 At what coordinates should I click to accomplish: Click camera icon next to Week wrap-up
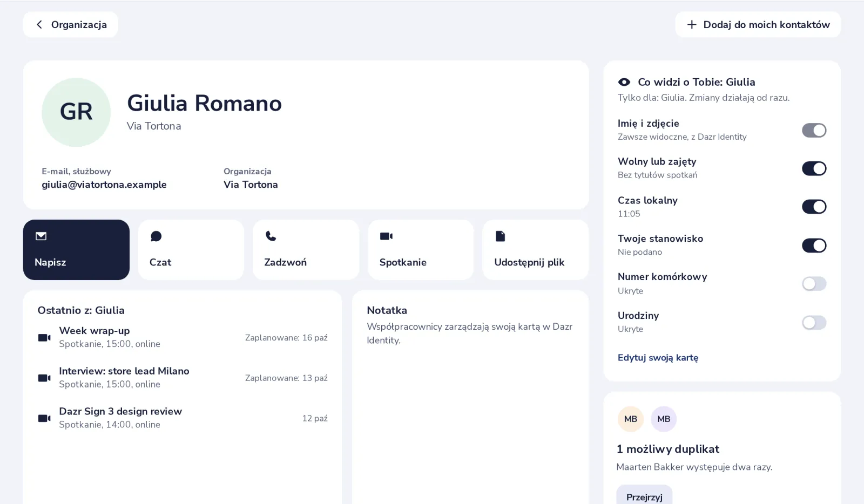click(44, 337)
